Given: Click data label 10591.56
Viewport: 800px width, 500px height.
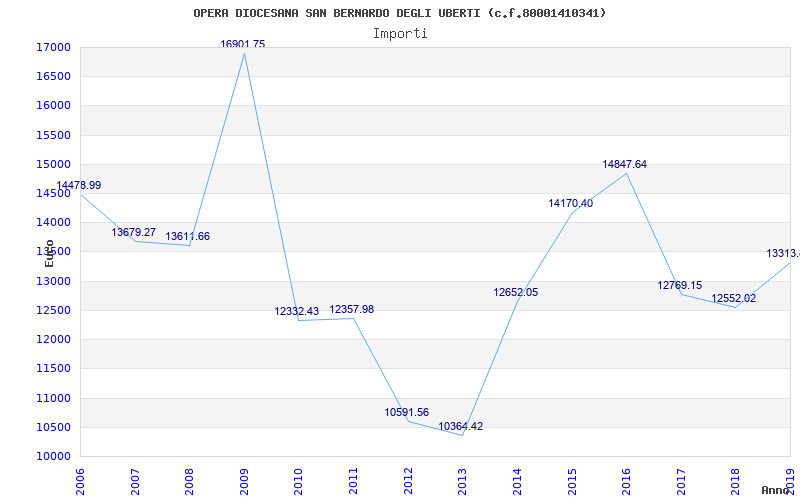Looking at the screenshot, I should 407,412.
